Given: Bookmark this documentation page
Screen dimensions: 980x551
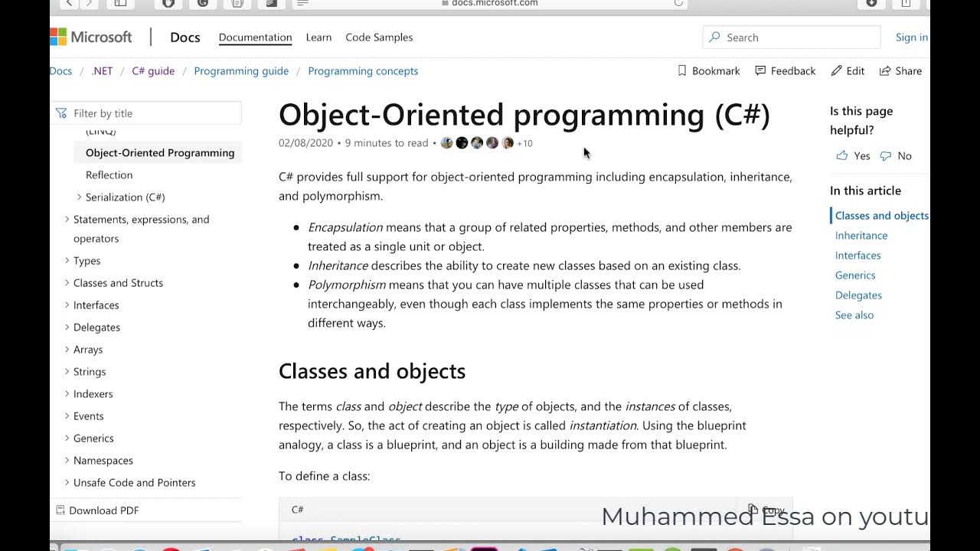Looking at the screenshot, I should click(709, 70).
